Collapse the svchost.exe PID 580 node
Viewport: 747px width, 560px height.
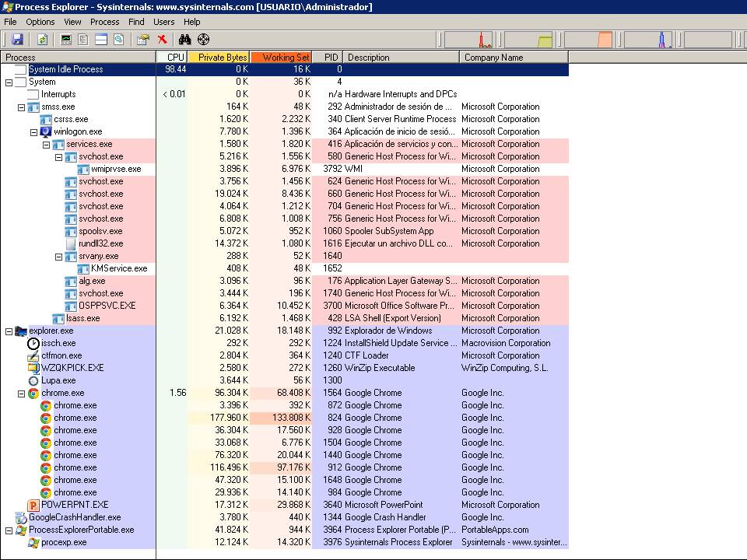pyautogui.click(x=58, y=156)
